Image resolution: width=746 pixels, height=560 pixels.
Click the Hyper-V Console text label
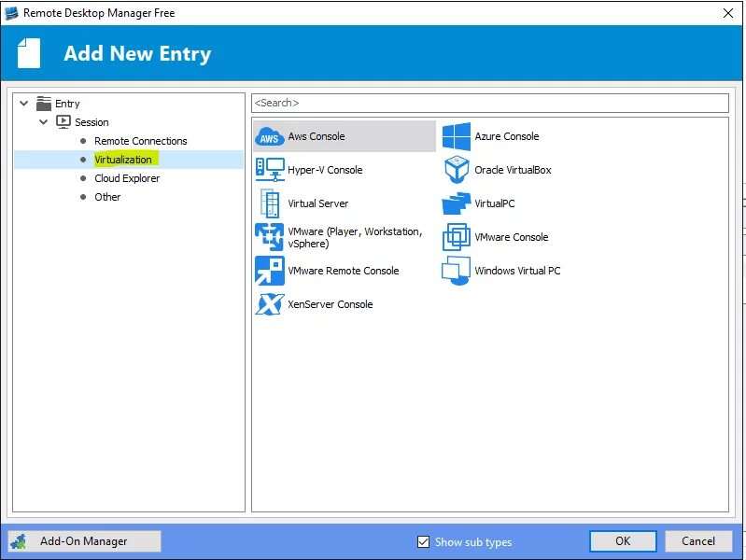(325, 170)
